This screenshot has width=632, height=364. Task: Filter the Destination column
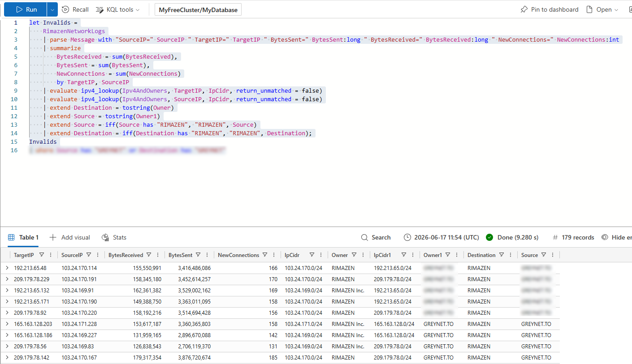[502, 255]
